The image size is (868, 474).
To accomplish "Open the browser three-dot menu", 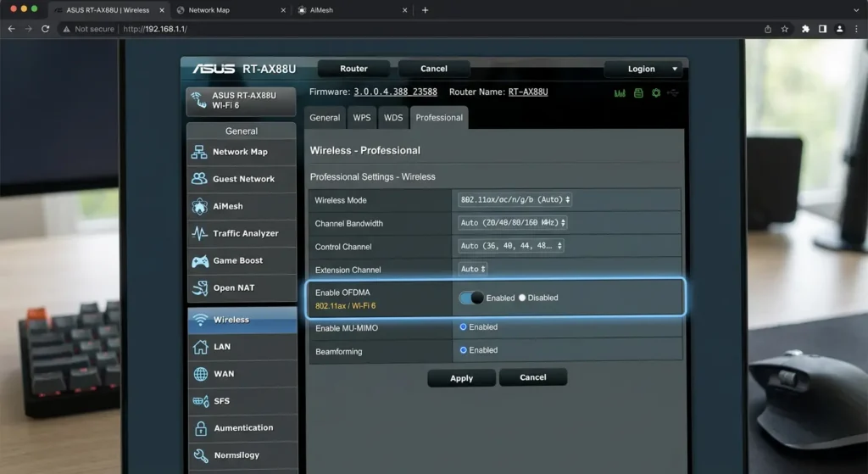I will pos(856,29).
